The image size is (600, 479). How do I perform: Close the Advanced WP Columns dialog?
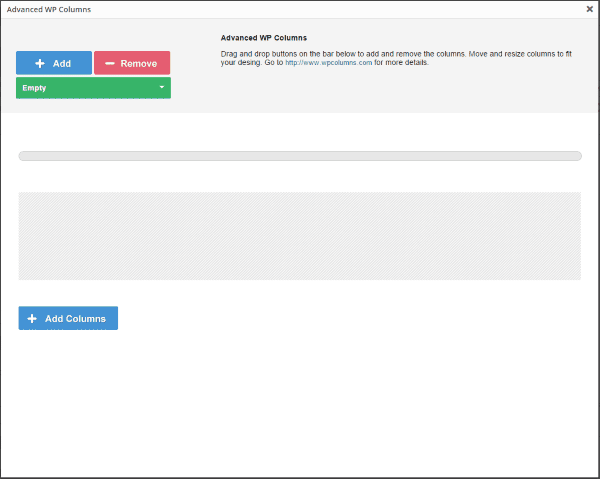pos(589,9)
